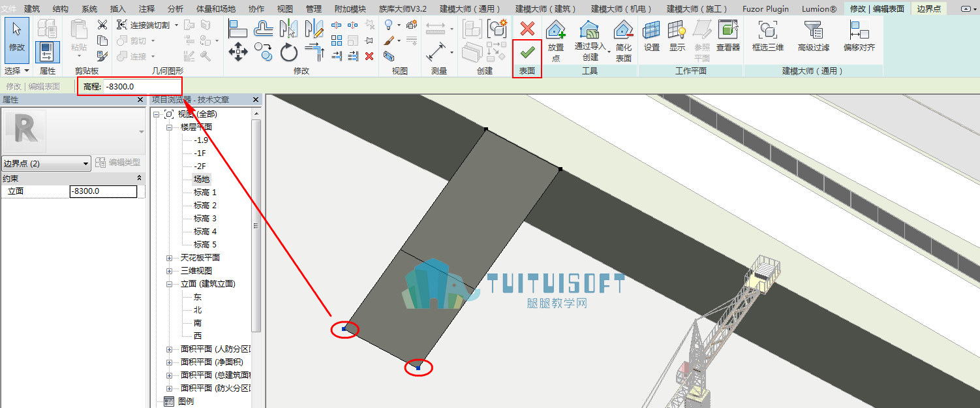Collapse the 立面 (建筑立面) tree node
Image resolution: width=980 pixels, height=408 pixels.
pyautogui.click(x=169, y=284)
